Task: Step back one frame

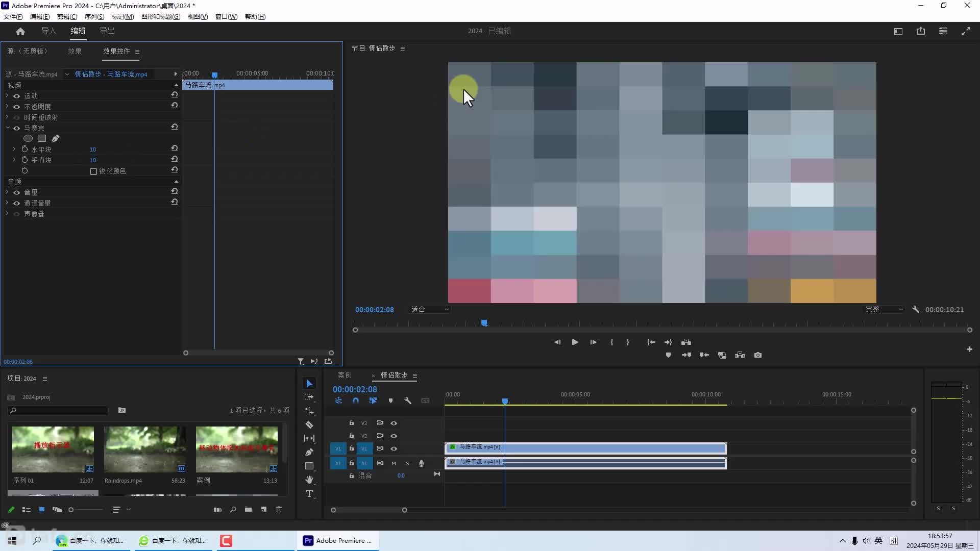Action: click(x=557, y=342)
